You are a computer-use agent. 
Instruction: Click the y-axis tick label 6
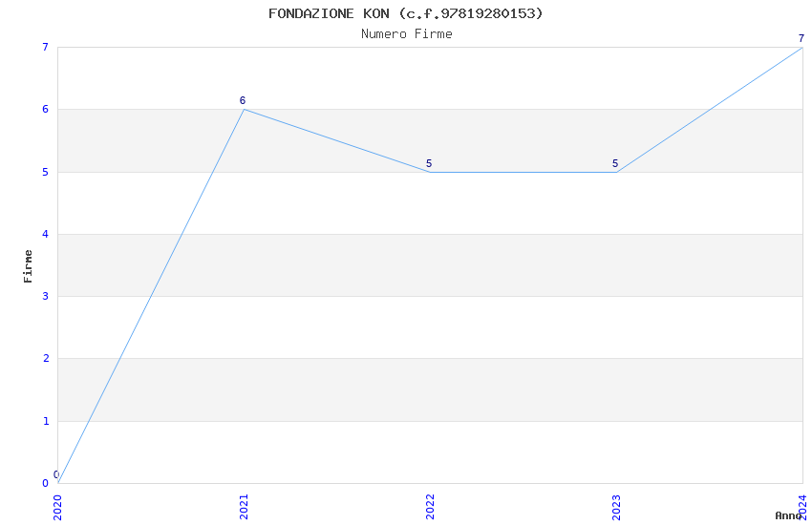pyautogui.click(x=45, y=110)
